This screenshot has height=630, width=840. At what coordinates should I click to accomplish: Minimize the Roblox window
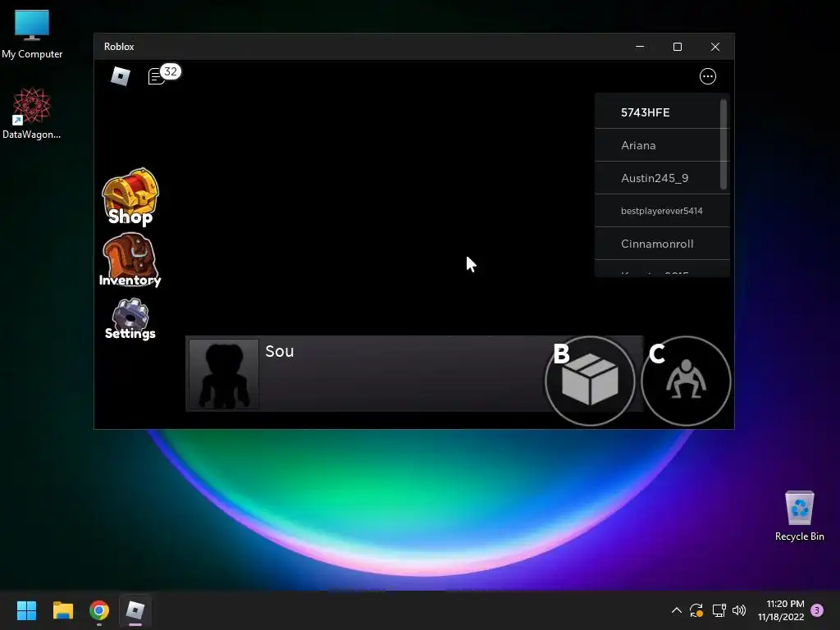[x=640, y=47]
